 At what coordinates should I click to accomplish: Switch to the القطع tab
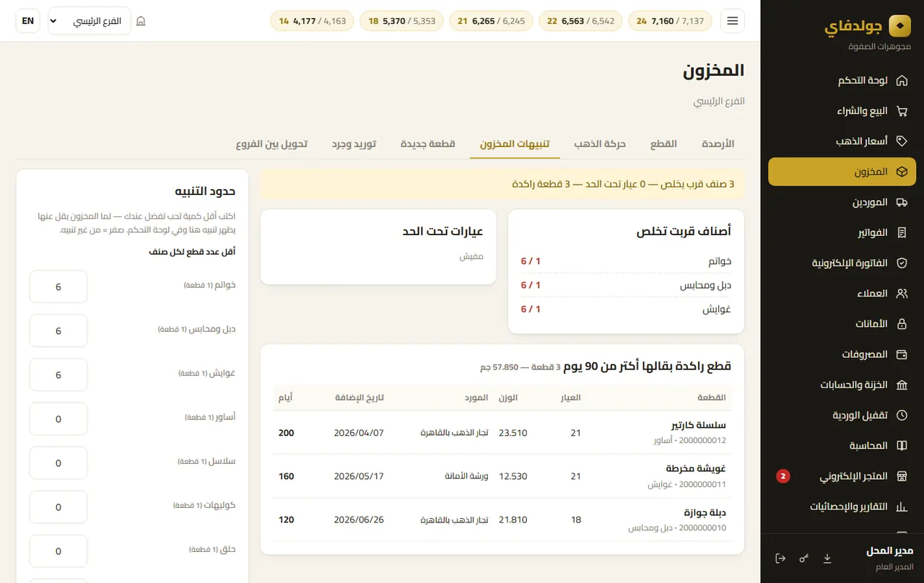(663, 144)
